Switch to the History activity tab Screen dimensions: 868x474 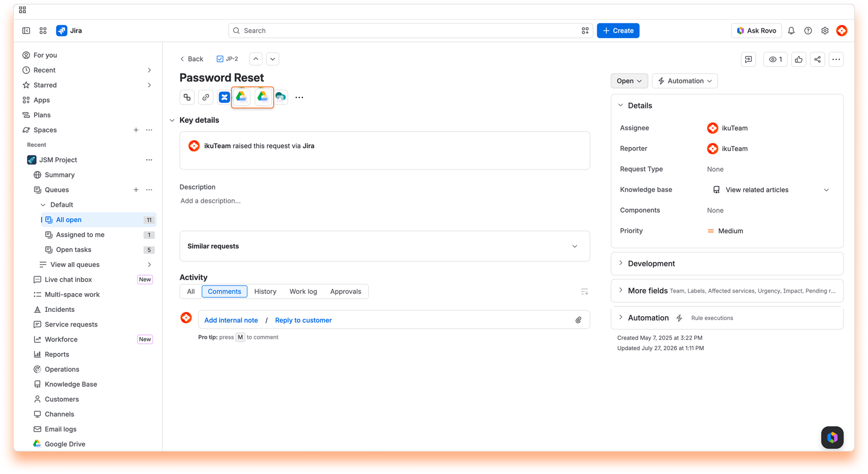pos(265,292)
